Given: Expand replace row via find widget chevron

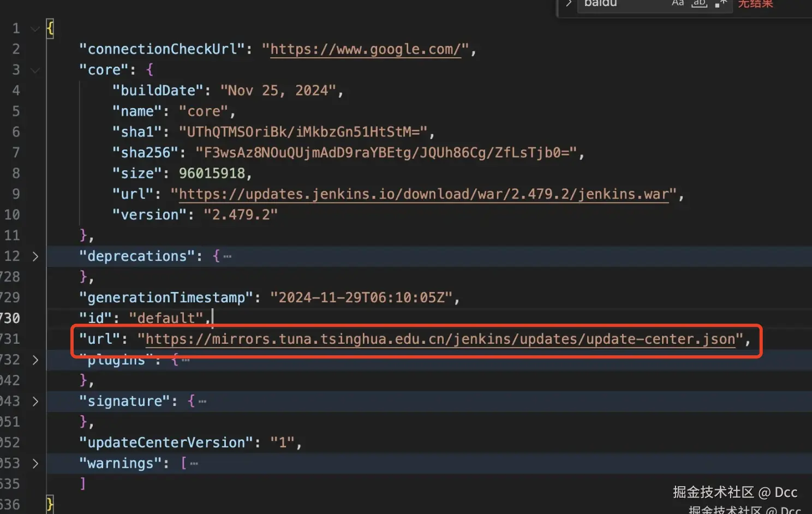Looking at the screenshot, I should 568,3.
